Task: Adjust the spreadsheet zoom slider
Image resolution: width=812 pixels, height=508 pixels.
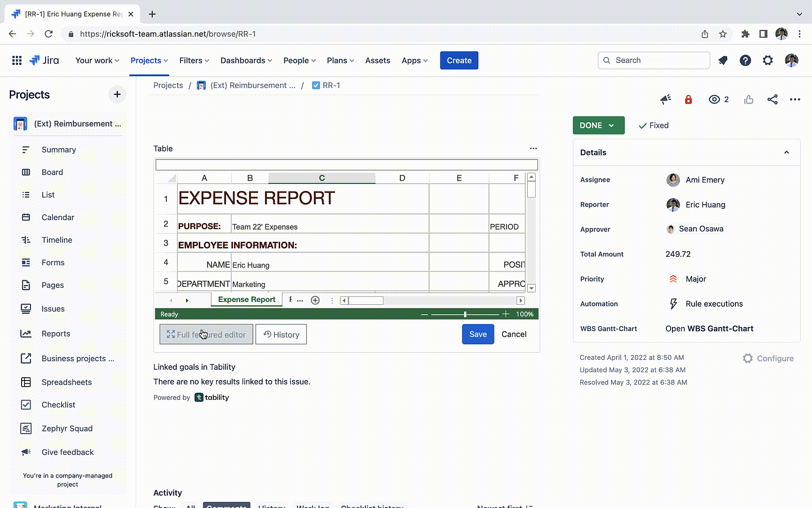Action: coord(465,314)
